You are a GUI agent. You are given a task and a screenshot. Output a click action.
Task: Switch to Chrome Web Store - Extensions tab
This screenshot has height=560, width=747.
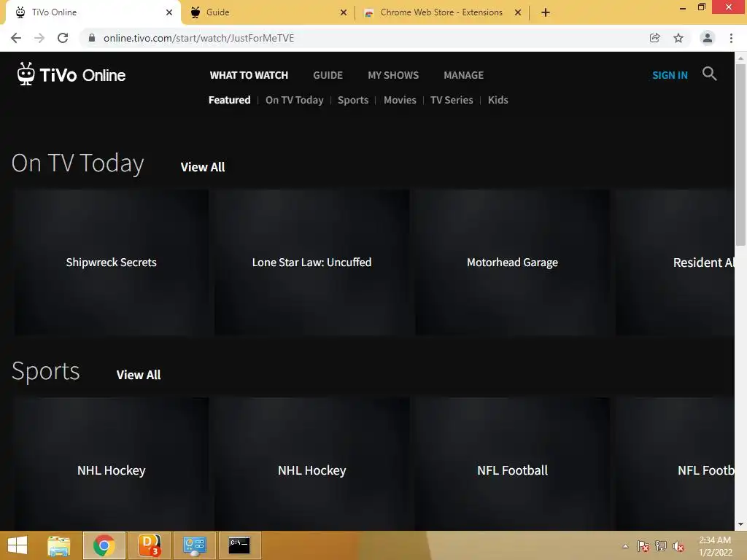coord(441,12)
